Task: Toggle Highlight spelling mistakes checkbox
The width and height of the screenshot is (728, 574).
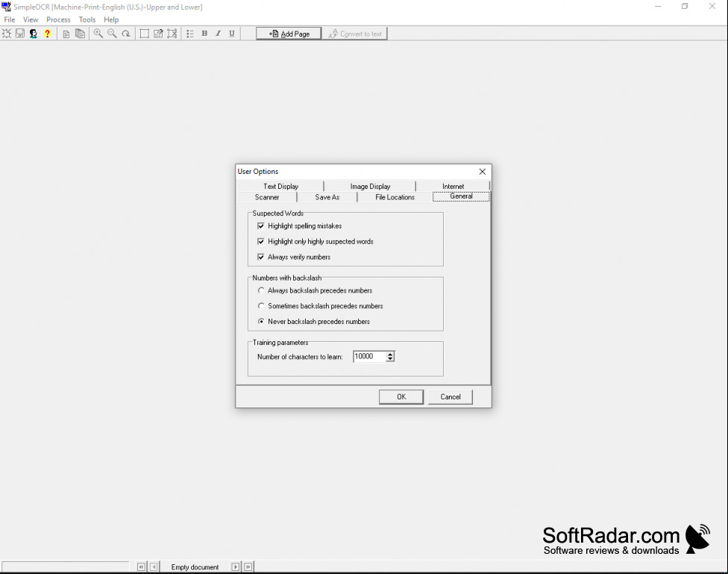Action: tap(261, 226)
